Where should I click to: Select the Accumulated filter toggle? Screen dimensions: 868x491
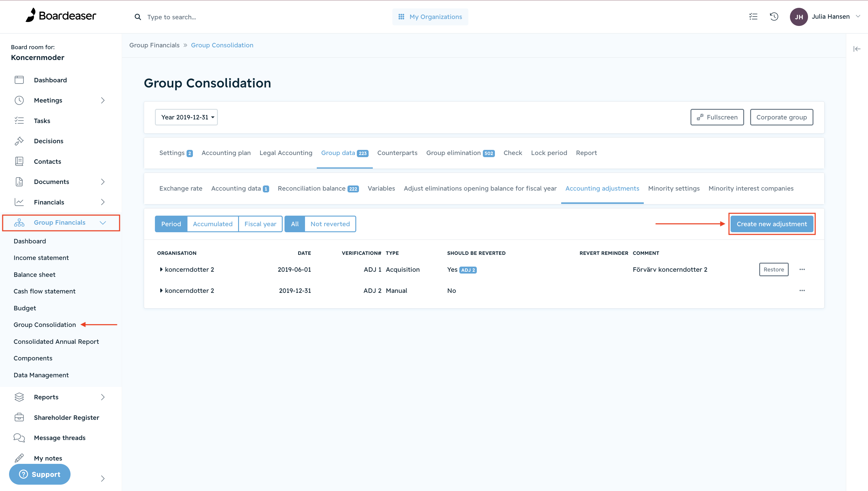[x=212, y=224]
